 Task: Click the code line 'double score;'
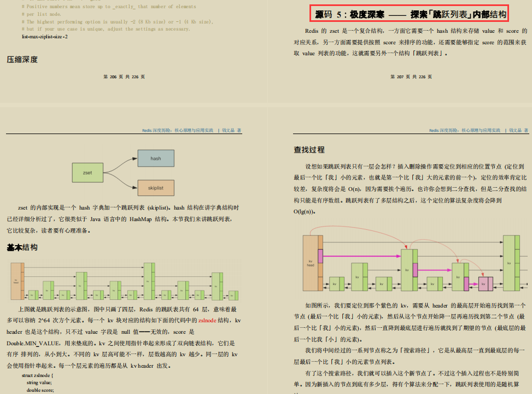pyautogui.click(x=40, y=390)
